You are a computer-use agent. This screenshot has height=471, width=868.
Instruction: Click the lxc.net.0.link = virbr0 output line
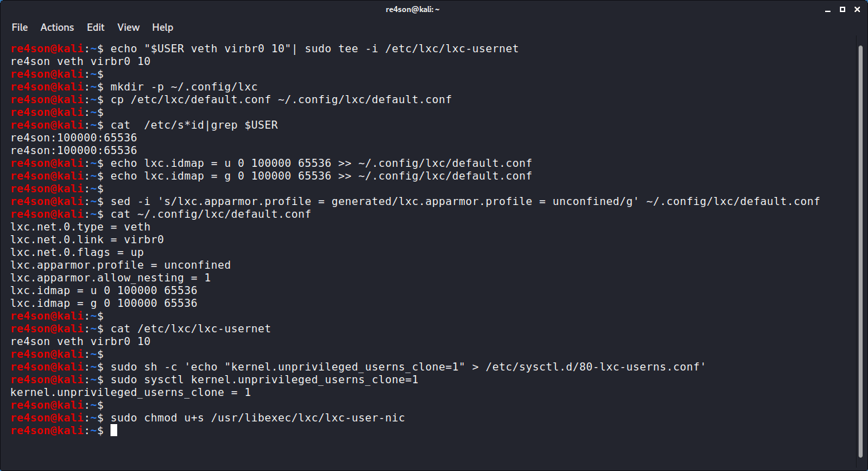(87, 240)
